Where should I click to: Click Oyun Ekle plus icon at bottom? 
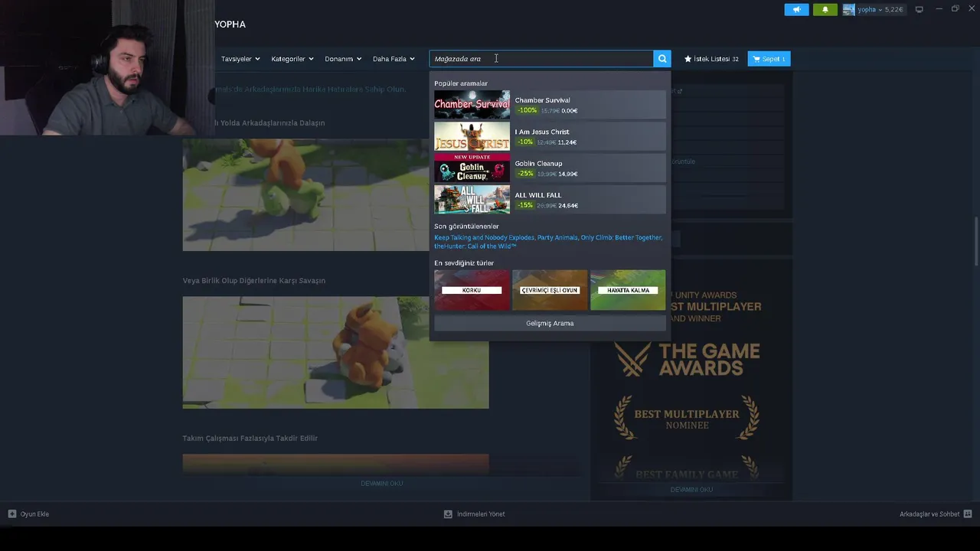pyautogui.click(x=12, y=514)
